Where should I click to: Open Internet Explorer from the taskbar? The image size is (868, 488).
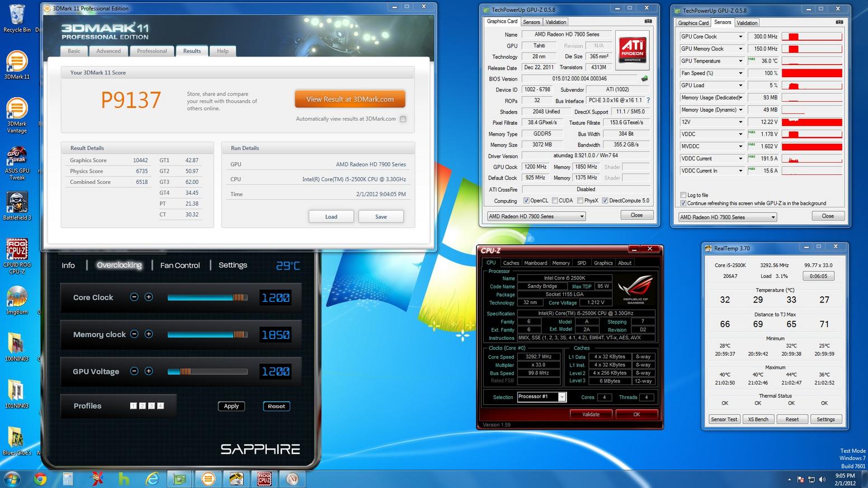pyautogui.click(x=152, y=479)
